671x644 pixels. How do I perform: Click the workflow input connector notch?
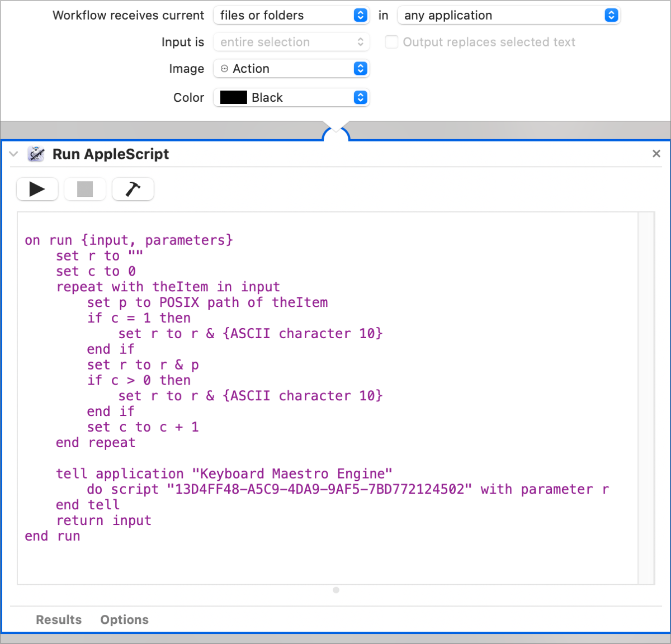[336, 133]
